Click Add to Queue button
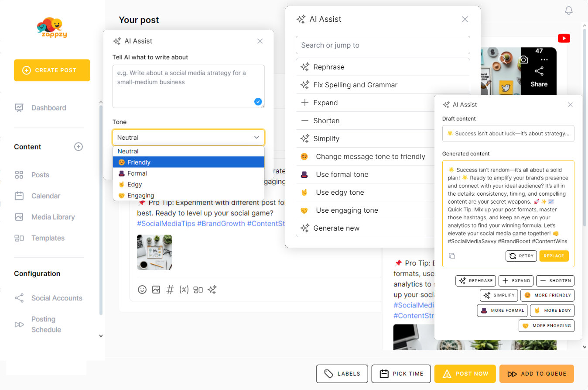The image size is (588, 390). 537,374
